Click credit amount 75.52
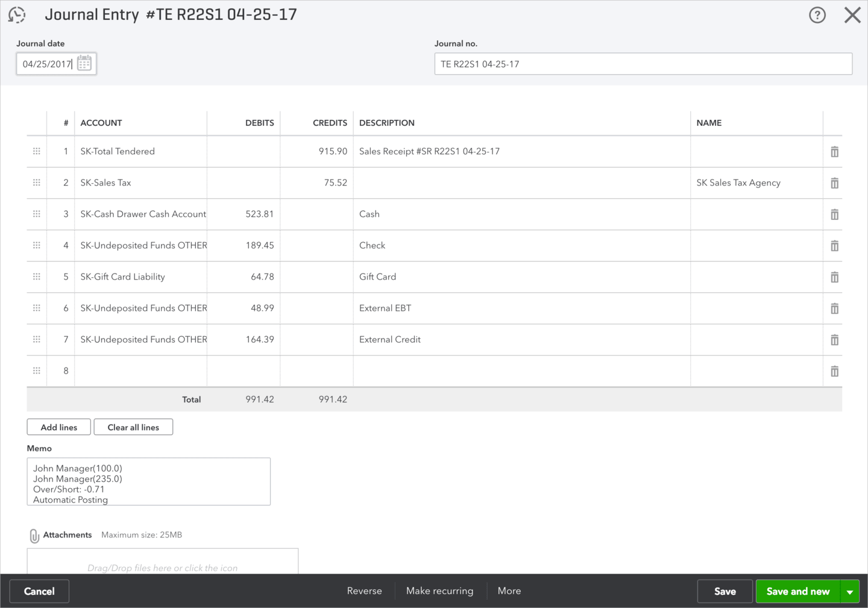 335,183
